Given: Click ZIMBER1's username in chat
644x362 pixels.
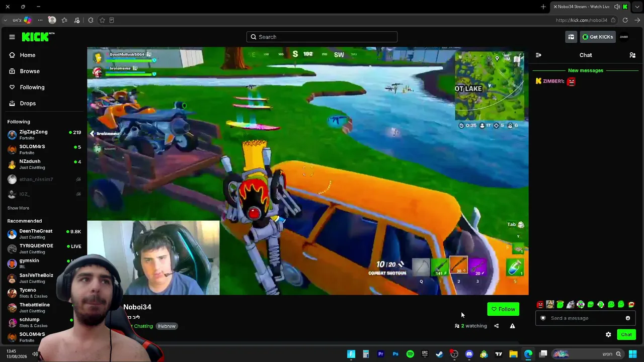Looking at the screenshot, I should [x=553, y=81].
